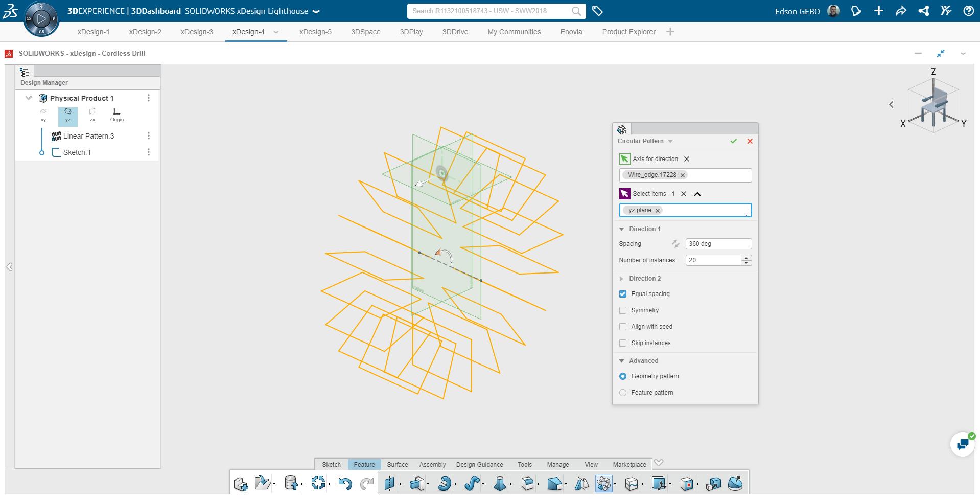Open the Circular Pattern type dropdown

[x=670, y=141]
